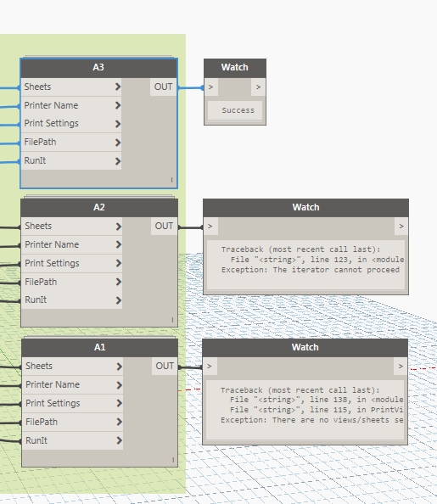Click the output arrow of A2's Watch node
This screenshot has height=504, width=437.
pos(401,227)
